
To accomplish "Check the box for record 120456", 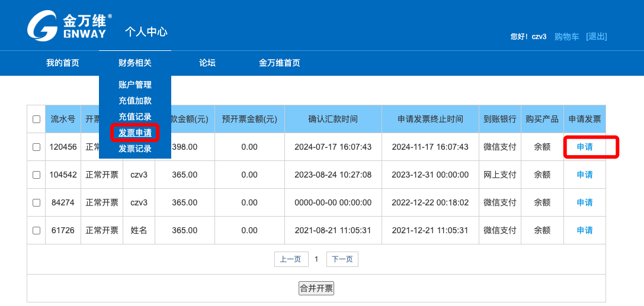I will (x=36, y=147).
